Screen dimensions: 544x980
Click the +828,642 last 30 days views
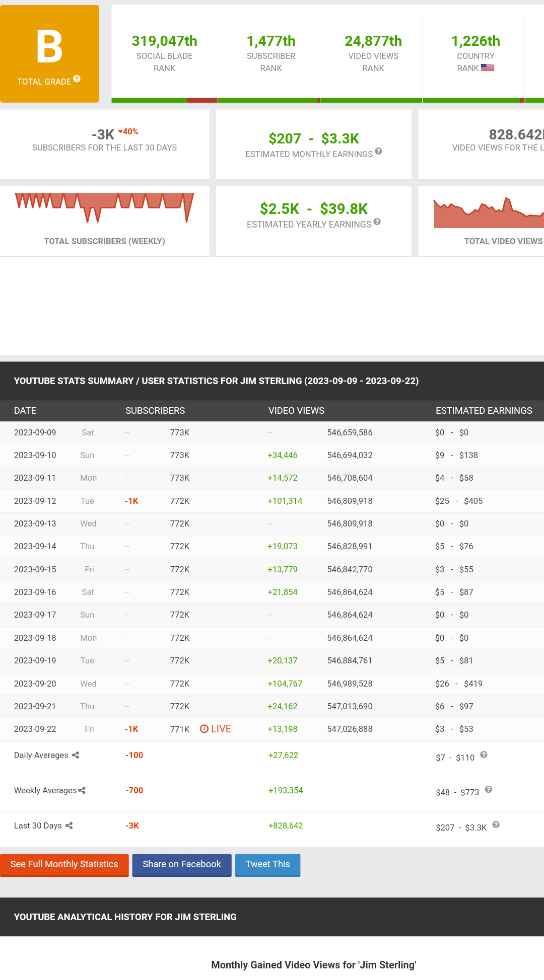pos(286,825)
